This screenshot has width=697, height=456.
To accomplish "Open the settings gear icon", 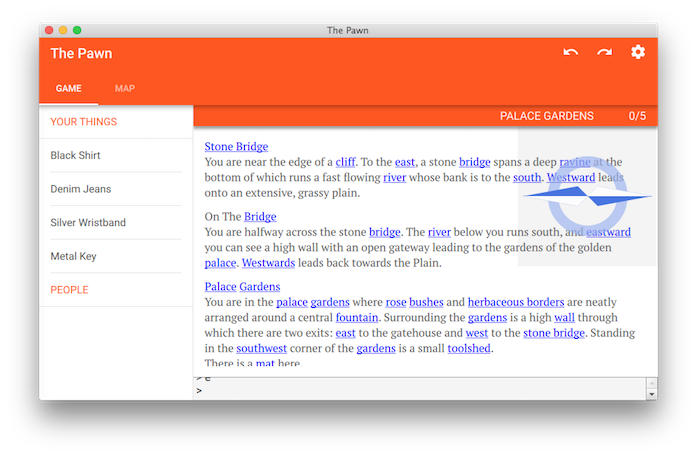I will coord(638,53).
